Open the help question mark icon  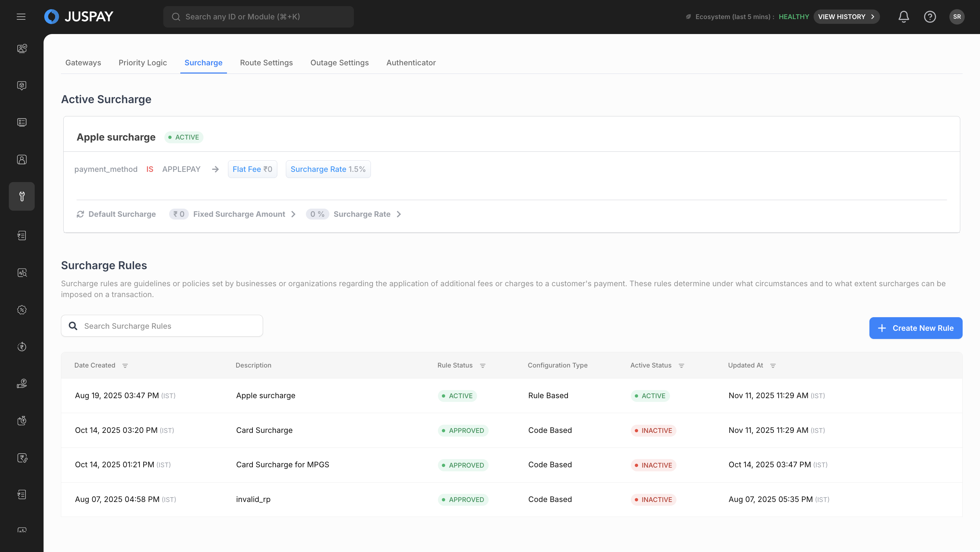930,17
